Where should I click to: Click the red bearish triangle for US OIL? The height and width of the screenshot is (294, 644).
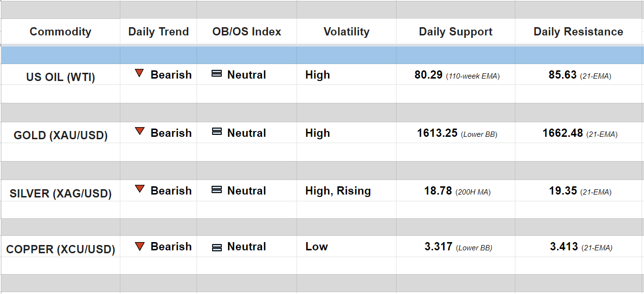point(139,73)
